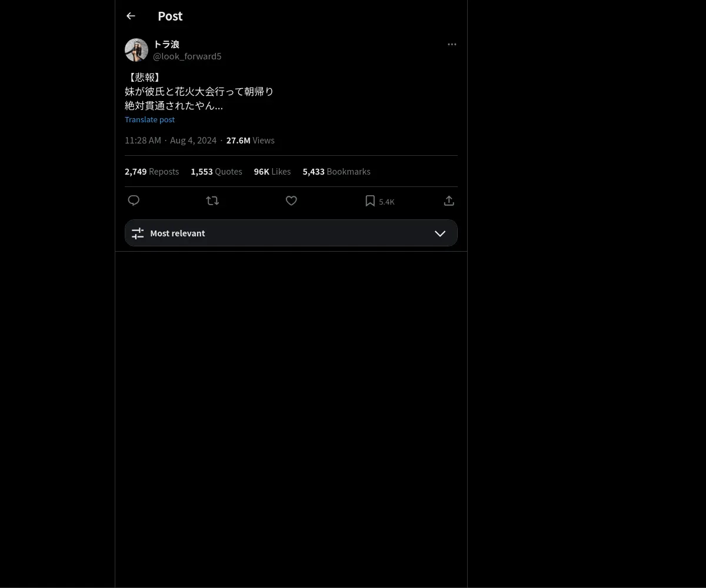Like the post with the heart icon

291,201
